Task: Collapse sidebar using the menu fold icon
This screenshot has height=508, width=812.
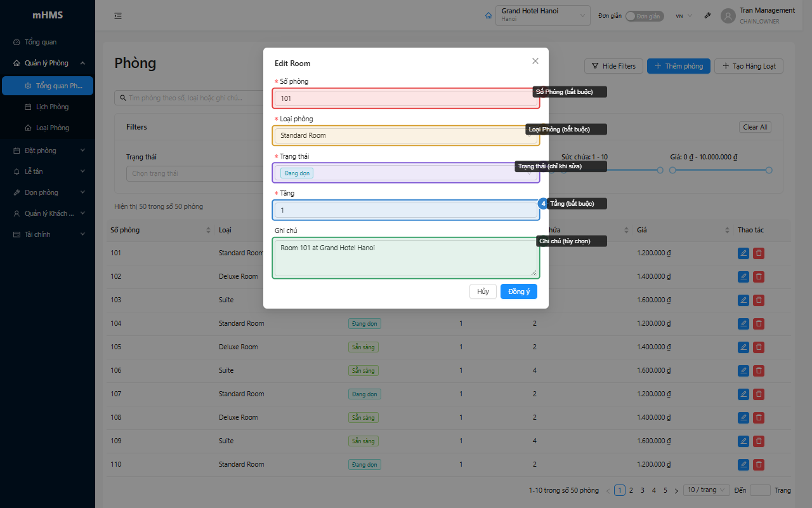Action: click(118, 16)
